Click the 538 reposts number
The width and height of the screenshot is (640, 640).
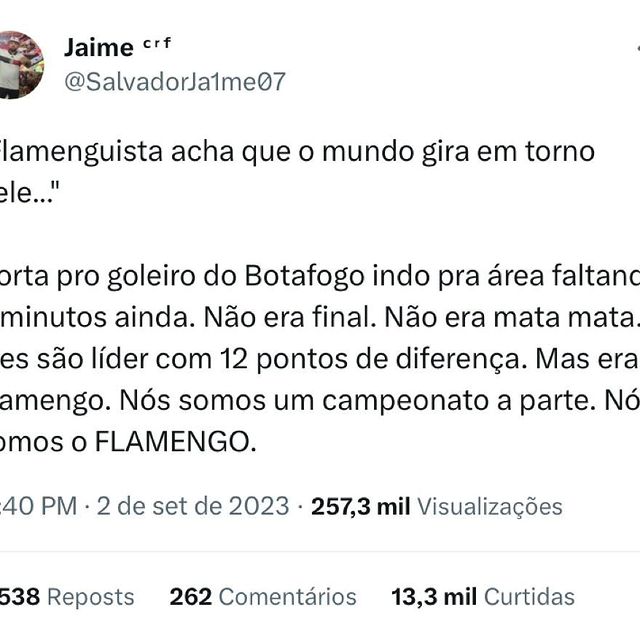(x=20, y=597)
